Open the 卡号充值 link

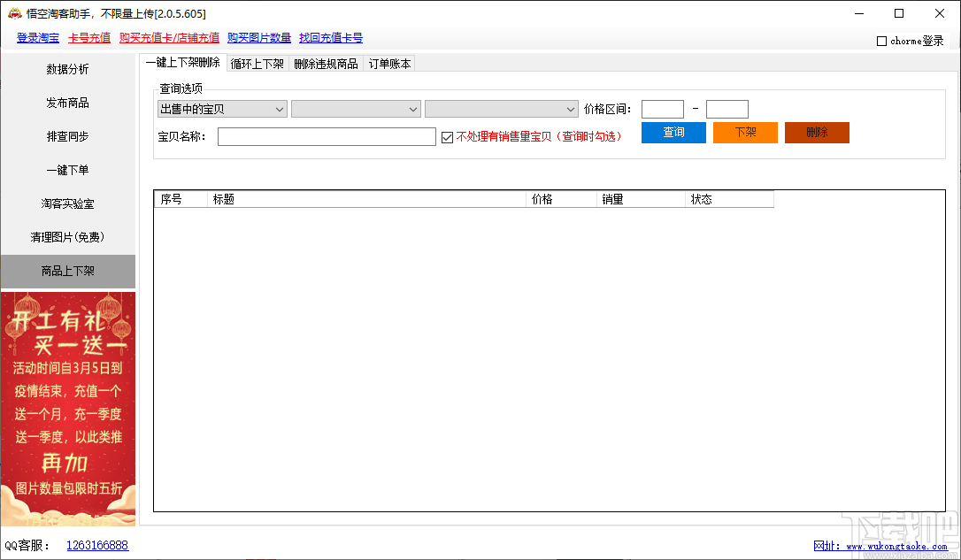coord(89,38)
